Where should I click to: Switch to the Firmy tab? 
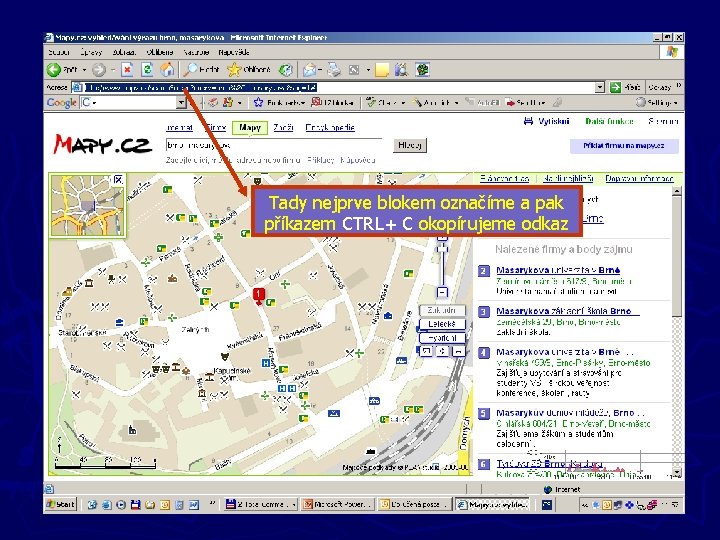[215, 128]
